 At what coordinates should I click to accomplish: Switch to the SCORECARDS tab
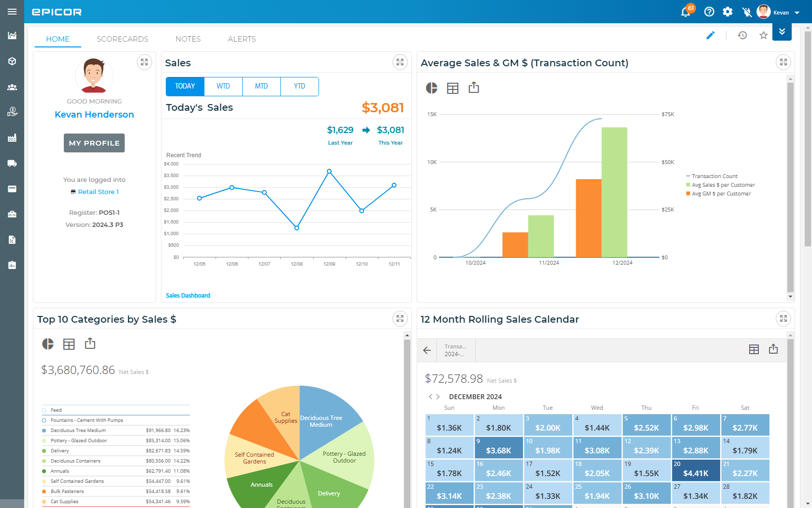coord(122,39)
